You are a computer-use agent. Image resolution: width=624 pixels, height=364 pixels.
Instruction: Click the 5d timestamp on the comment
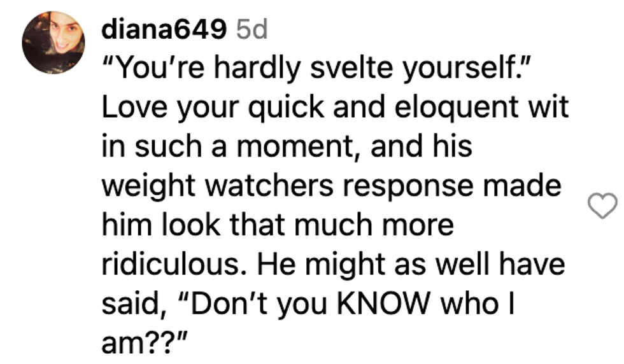pyautogui.click(x=252, y=29)
